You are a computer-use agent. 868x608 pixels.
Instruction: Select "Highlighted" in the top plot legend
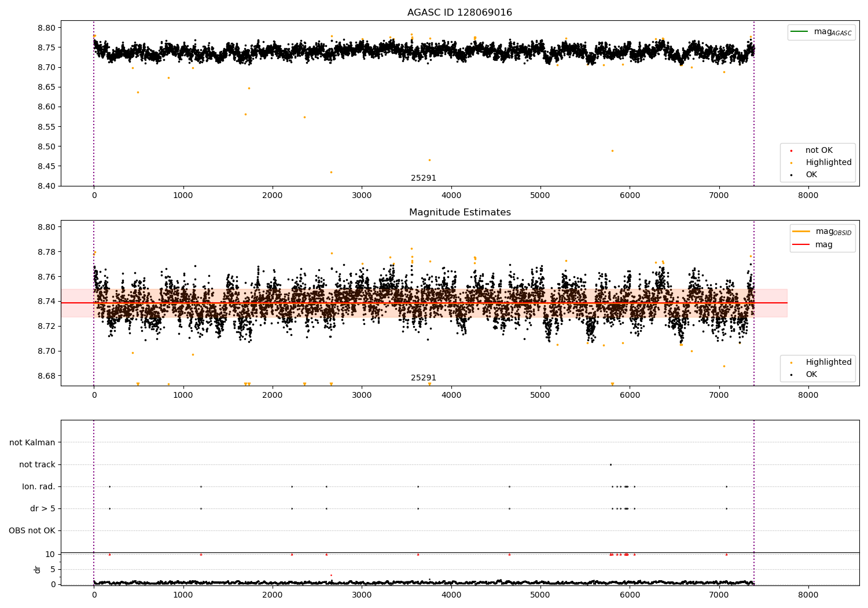click(x=829, y=163)
